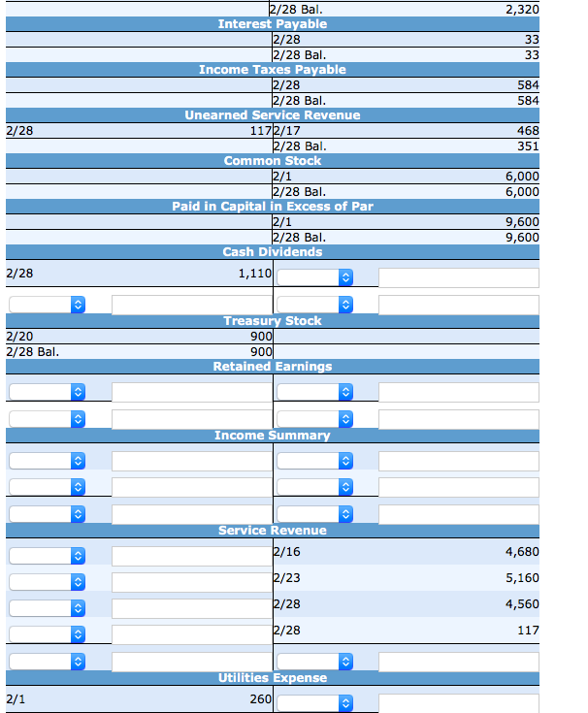Open credit date dropdown beside Cash Dividends 1,110
Screen dimensions: 588x713
314,277
